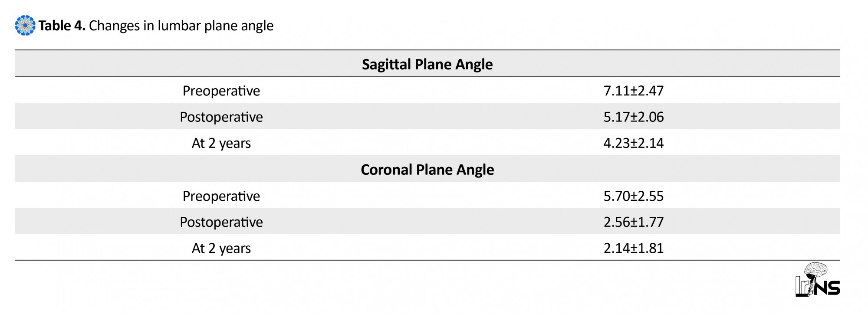Click the IrJNS brain logo

pyautogui.click(x=818, y=280)
